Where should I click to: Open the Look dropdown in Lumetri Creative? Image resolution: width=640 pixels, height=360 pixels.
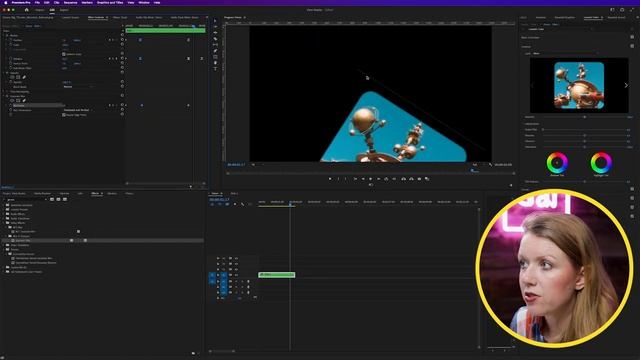[x=565, y=53]
